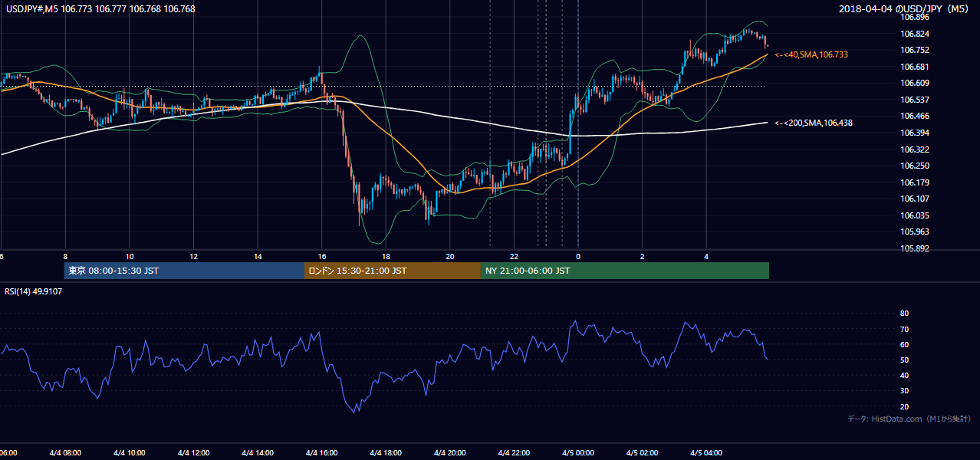Click the 4/4 16:00 bottom time label

[321, 453]
